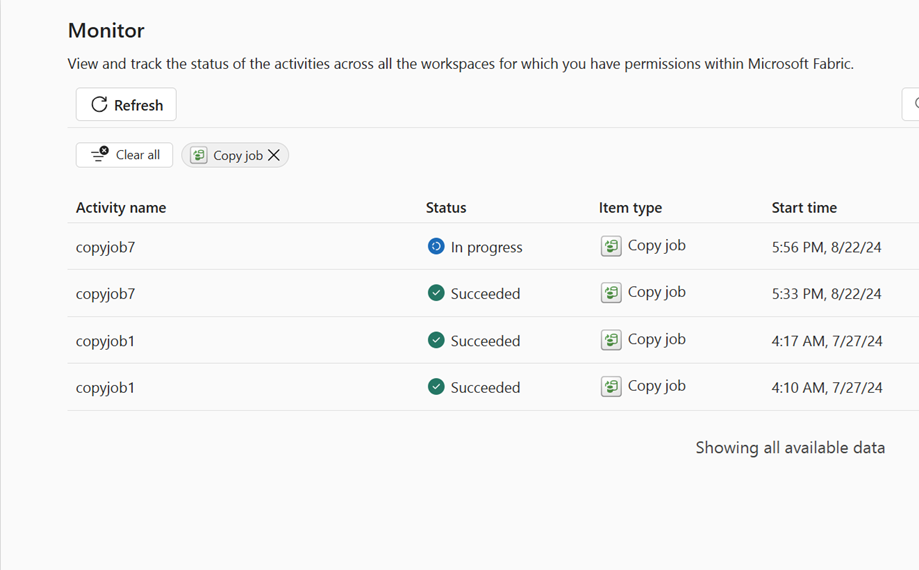The image size is (919, 570).
Task: Click Copy job icon in 4:10 AM row
Action: 611,387
